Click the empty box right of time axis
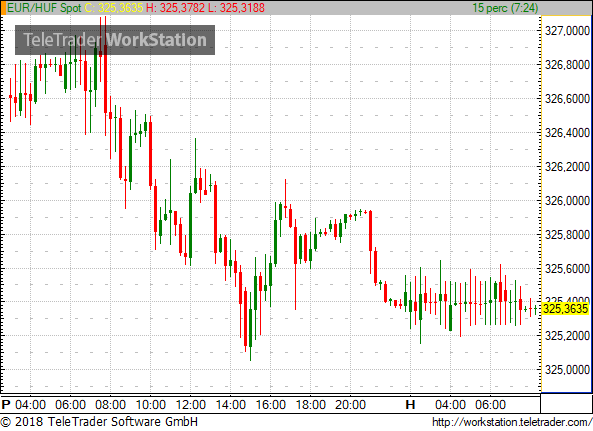593x431 pixels. [566, 403]
